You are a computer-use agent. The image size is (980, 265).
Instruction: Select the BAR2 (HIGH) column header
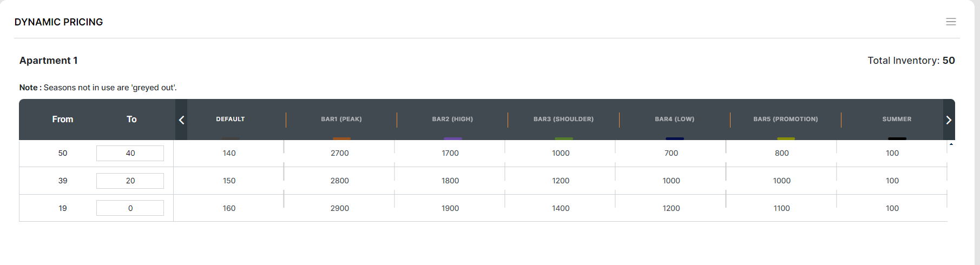click(x=452, y=119)
